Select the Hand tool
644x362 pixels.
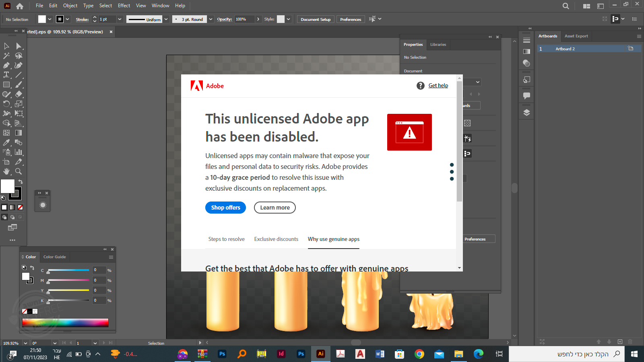(x=6, y=171)
